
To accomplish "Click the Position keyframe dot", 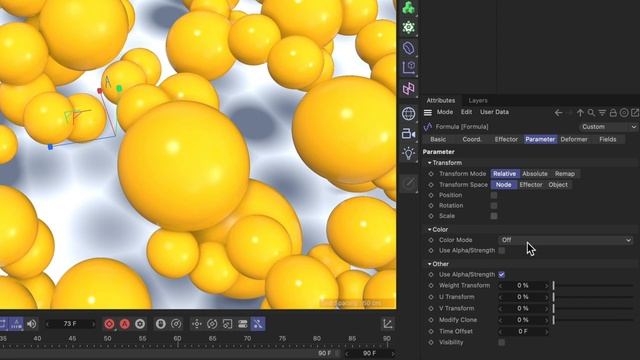I will (x=431, y=196).
